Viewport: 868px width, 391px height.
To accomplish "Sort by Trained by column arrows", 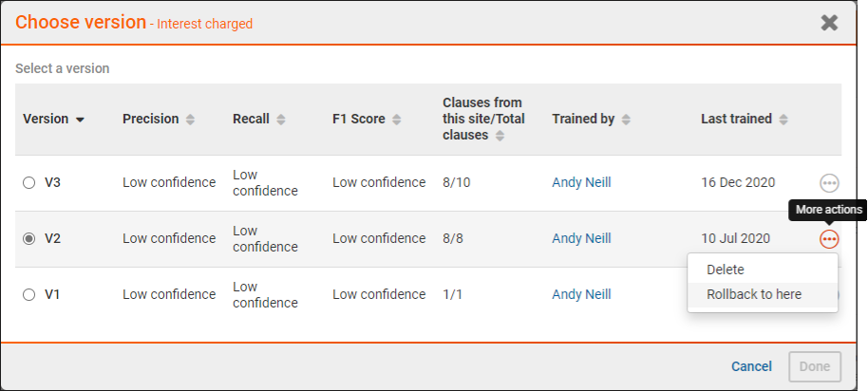I will [627, 120].
